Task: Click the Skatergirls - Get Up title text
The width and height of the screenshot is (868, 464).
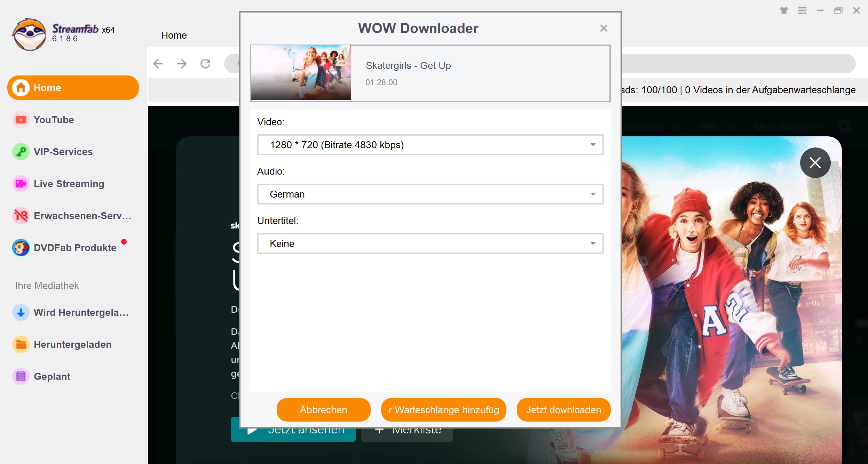Action: (408, 65)
